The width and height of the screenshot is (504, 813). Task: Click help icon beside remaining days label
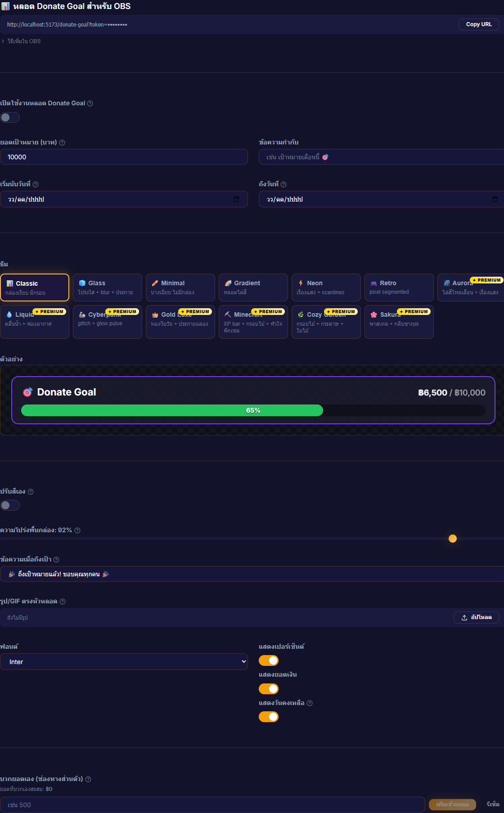[x=310, y=703]
